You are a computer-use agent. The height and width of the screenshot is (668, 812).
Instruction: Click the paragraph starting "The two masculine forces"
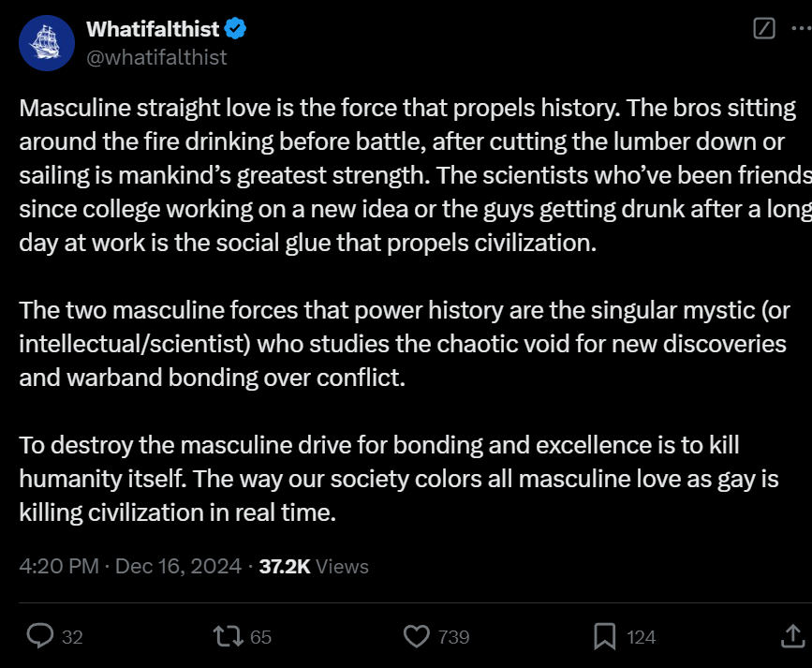point(405,344)
